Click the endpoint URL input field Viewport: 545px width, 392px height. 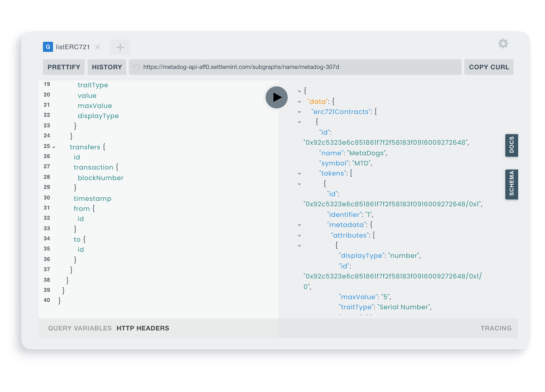pyautogui.click(x=272, y=67)
